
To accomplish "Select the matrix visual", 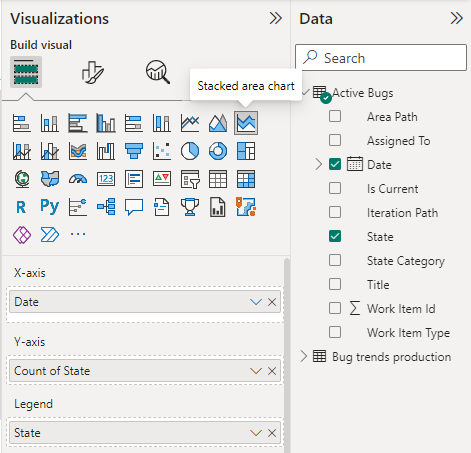I will (x=246, y=179).
